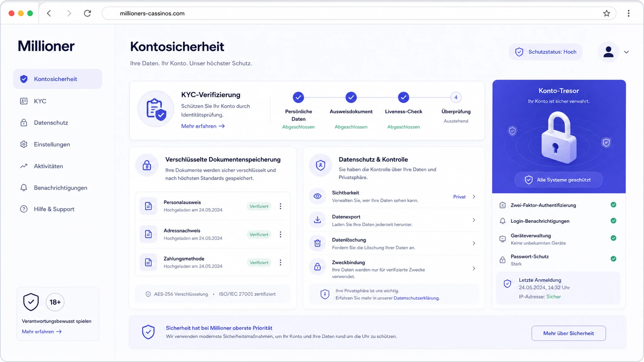Click the address bar URL field

[359, 13]
